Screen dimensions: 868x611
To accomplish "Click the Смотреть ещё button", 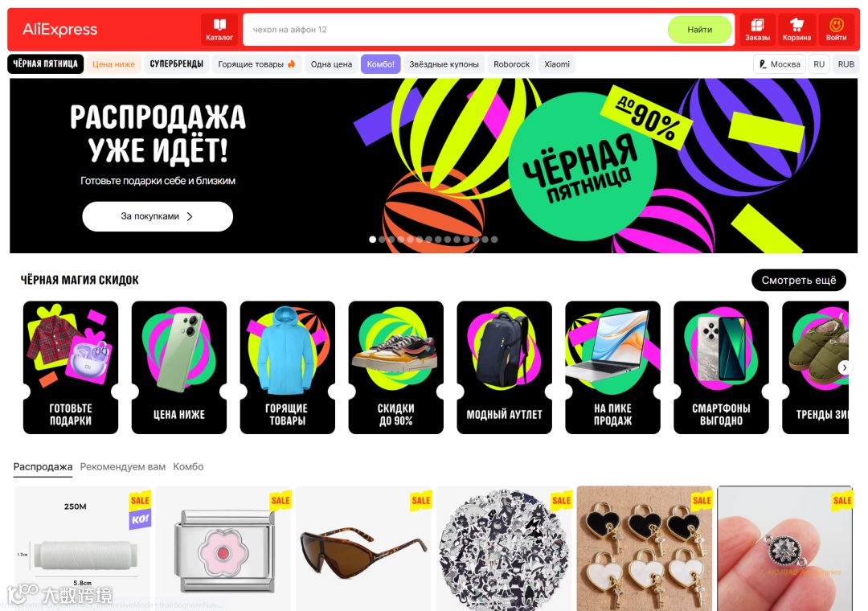I will [798, 281].
